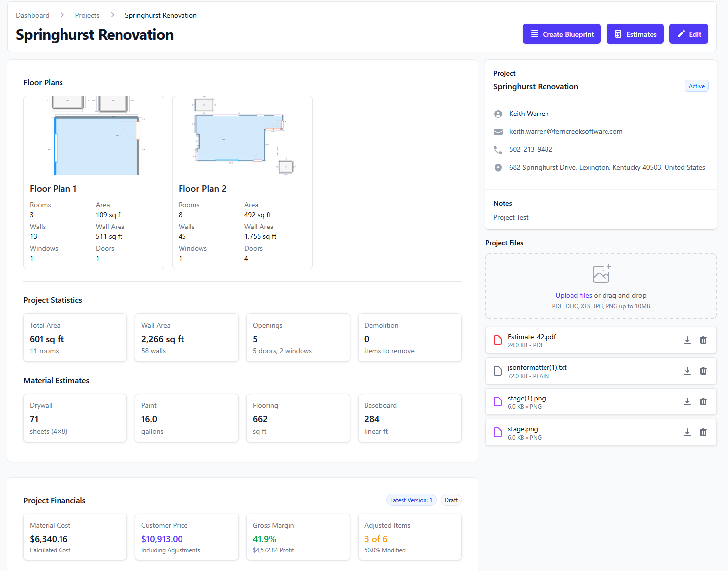Open the Estimates button

click(x=635, y=34)
